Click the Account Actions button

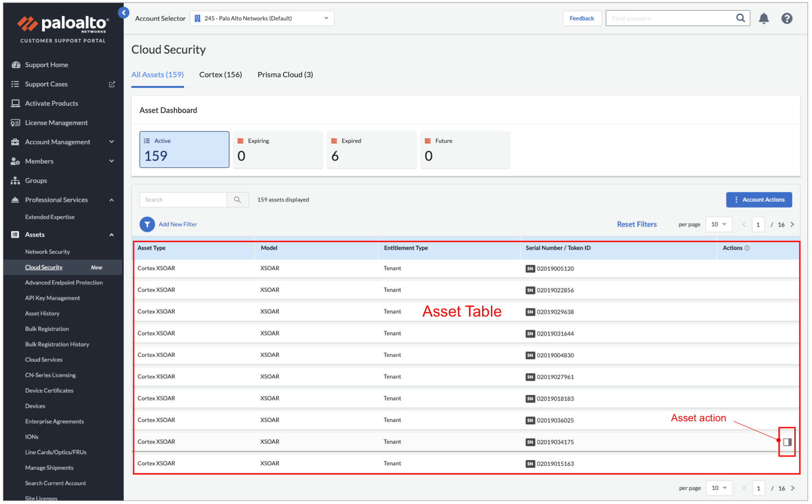point(758,200)
